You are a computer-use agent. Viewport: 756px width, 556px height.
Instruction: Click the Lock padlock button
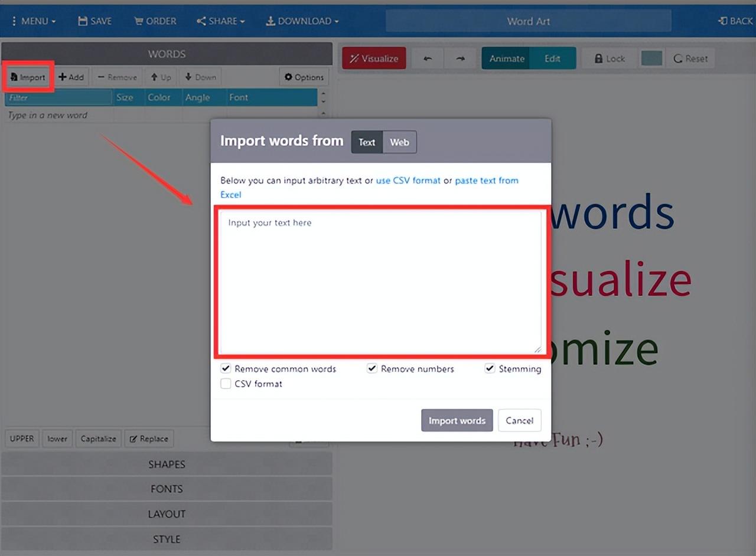(x=610, y=58)
